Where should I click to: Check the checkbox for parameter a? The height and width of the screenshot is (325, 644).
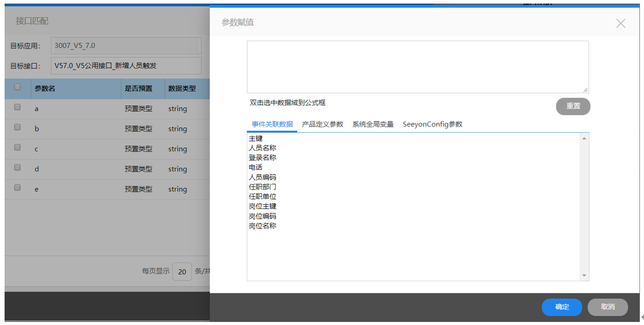click(17, 107)
